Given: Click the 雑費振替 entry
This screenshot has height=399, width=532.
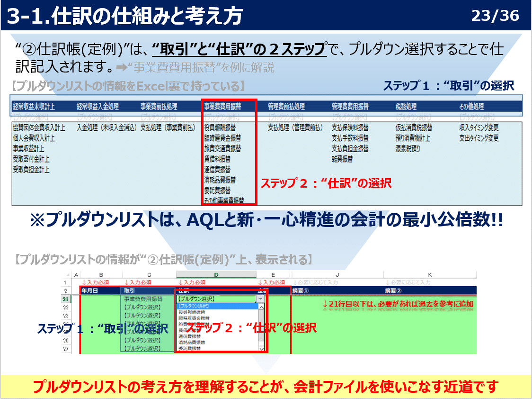Looking at the screenshot, I should [x=342, y=159].
